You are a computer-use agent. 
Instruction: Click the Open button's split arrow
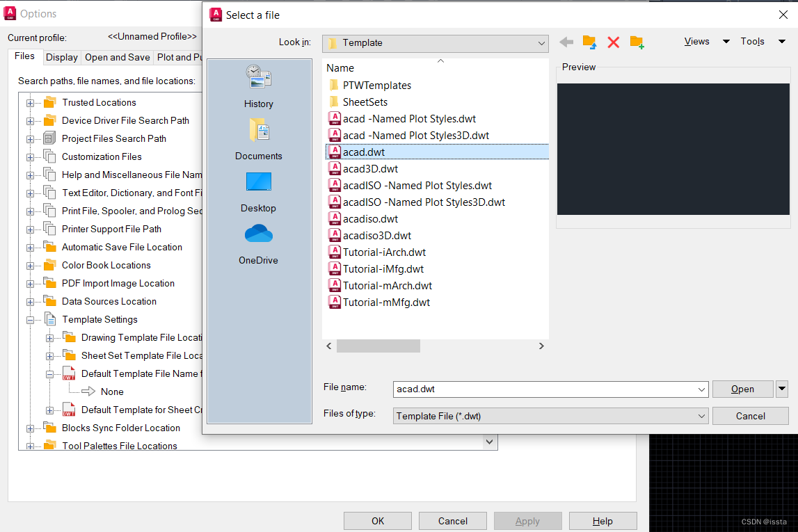[x=782, y=389]
